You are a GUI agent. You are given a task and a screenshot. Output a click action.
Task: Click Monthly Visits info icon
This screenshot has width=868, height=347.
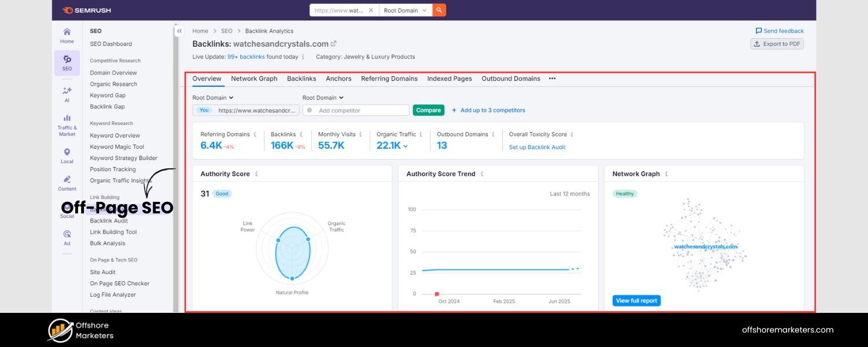pos(361,134)
